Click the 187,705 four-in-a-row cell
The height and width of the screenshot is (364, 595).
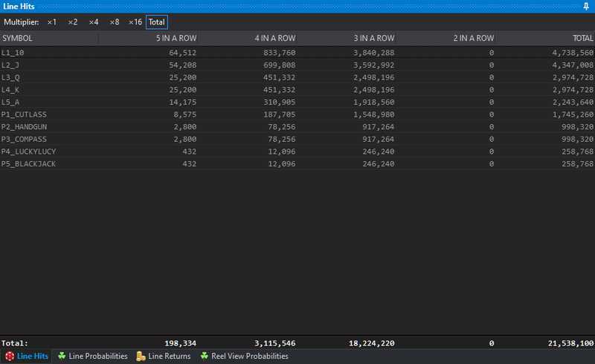click(x=280, y=114)
